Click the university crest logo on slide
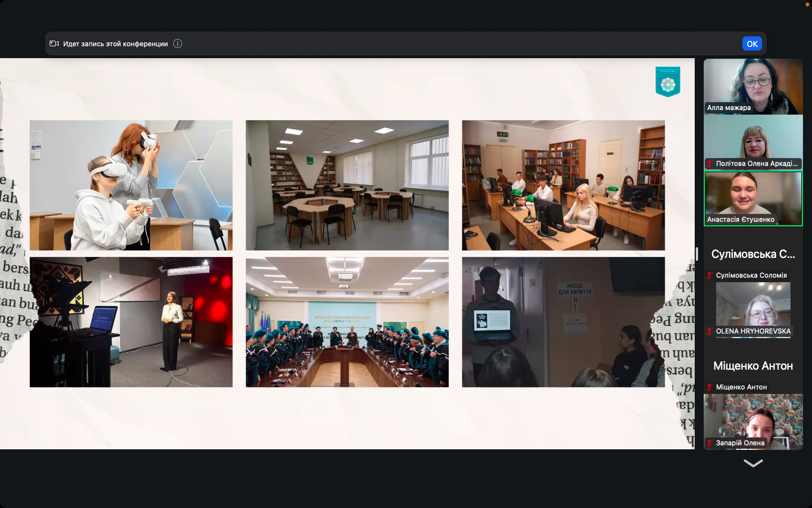The width and height of the screenshot is (812, 508). pos(668,82)
